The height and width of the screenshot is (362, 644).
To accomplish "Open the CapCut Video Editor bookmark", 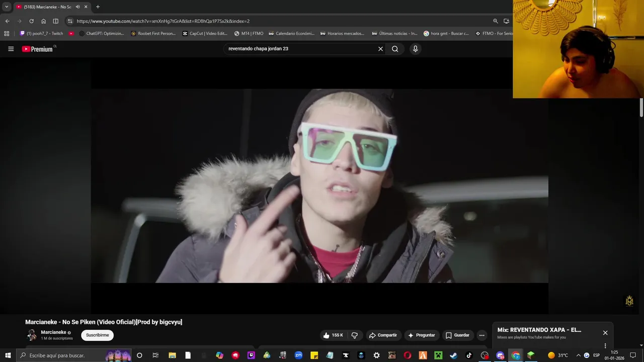I will [205, 34].
